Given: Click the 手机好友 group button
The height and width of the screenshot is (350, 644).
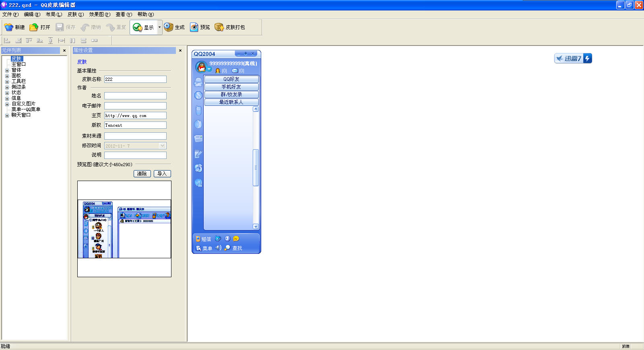Looking at the screenshot, I should pyautogui.click(x=231, y=87).
